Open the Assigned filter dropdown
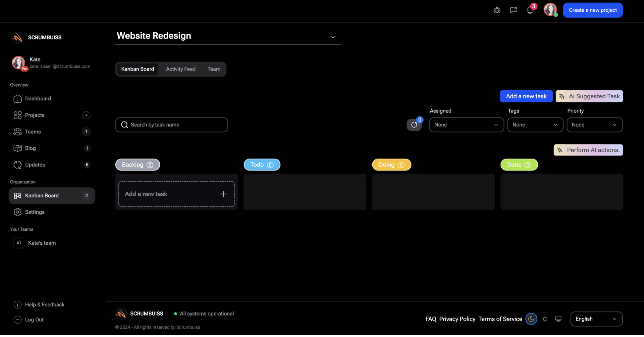644x337 pixels. coord(466,125)
